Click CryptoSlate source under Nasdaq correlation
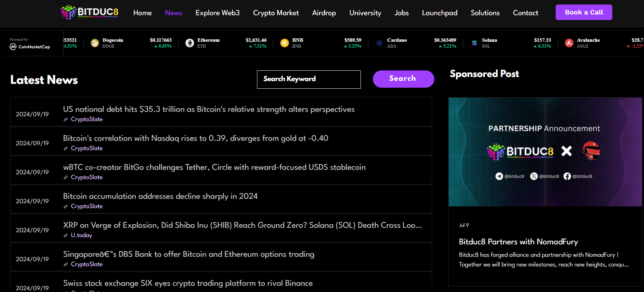The image size is (644, 292). click(x=87, y=148)
